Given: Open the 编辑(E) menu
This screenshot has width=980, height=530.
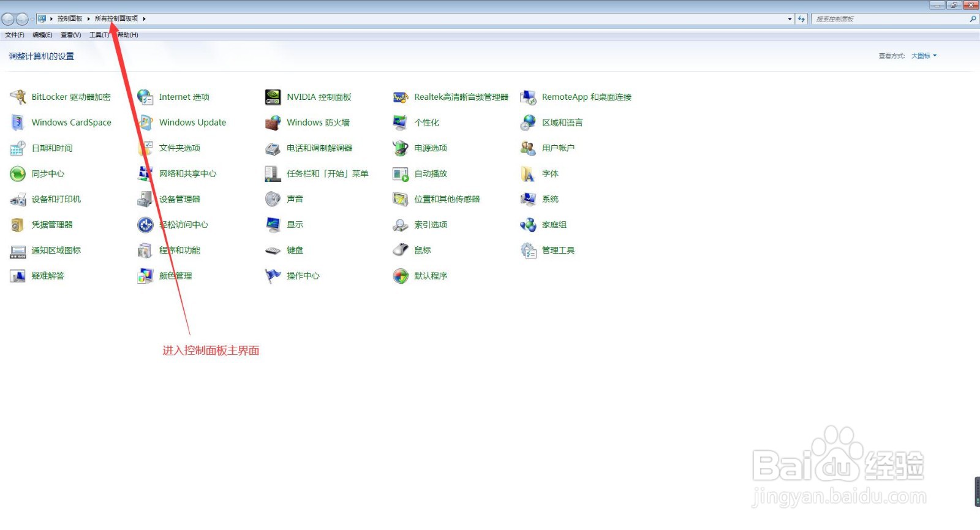Looking at the screenshot, I should (42, 35).
